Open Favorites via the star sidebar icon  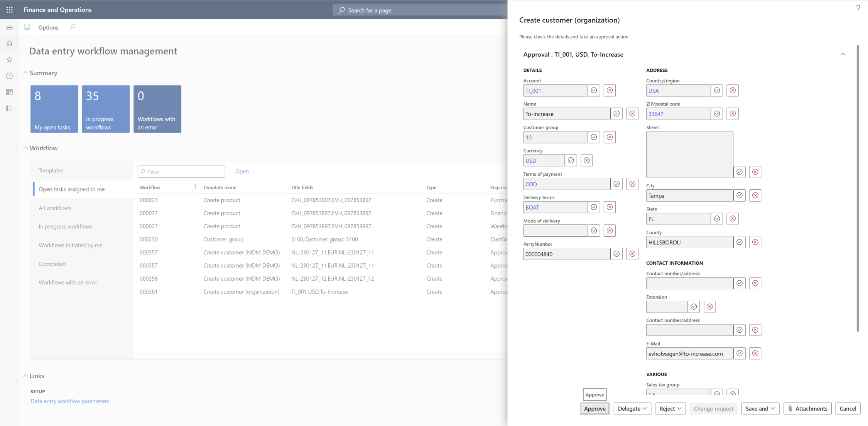click(9, 59)
